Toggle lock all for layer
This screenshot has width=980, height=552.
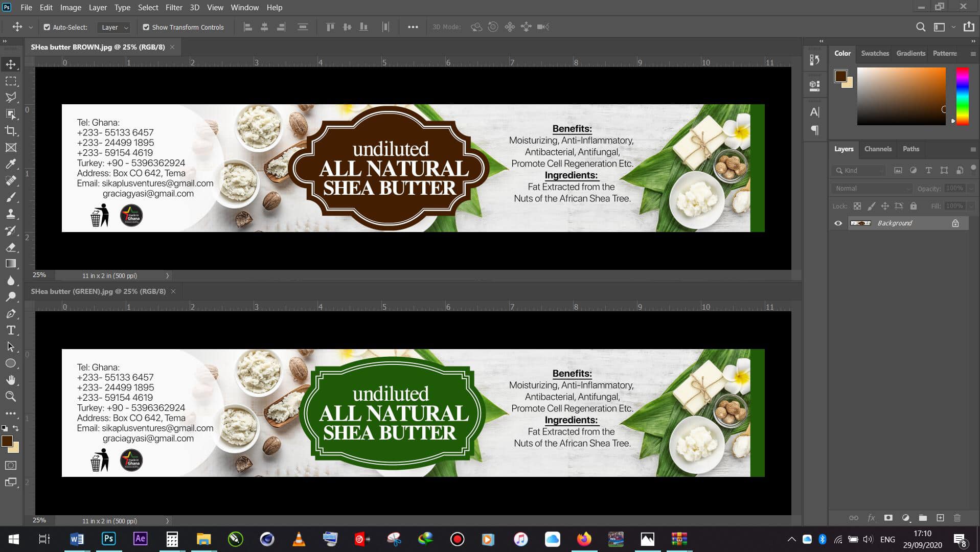(914, 206)
